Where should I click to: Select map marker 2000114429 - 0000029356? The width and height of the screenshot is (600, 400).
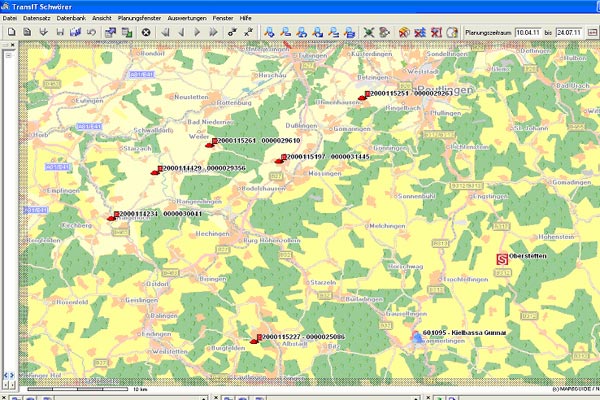(154, 170)
